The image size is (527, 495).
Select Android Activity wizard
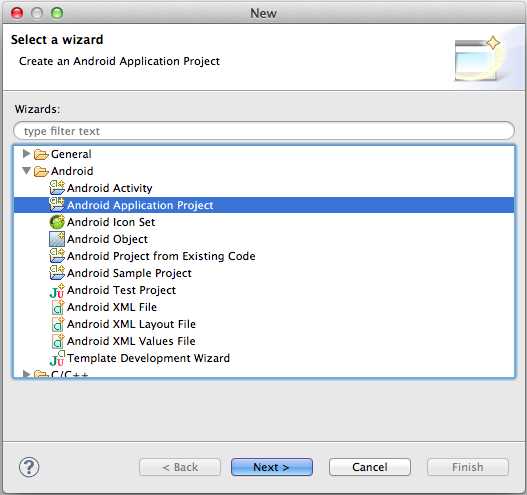(x=110, y=188)
